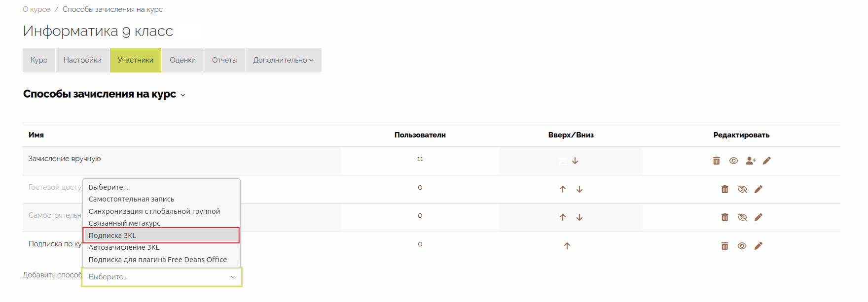Move 'Зачисление вручную' row down
Screen dimensions: 868x302
click(575, 161)
